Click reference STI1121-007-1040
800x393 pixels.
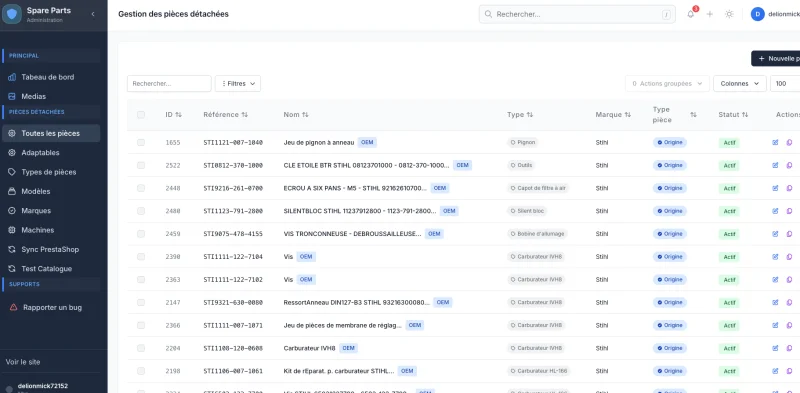point(233,142)
